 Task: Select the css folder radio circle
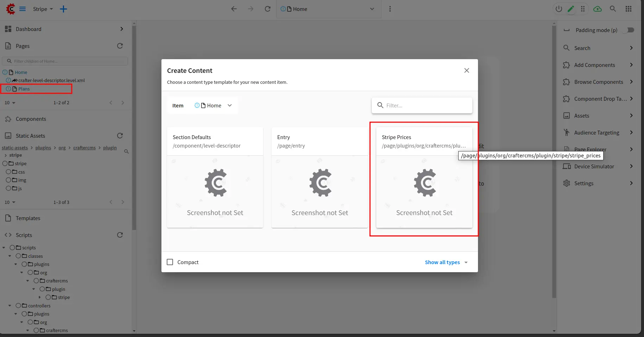[x=8, y=172]
